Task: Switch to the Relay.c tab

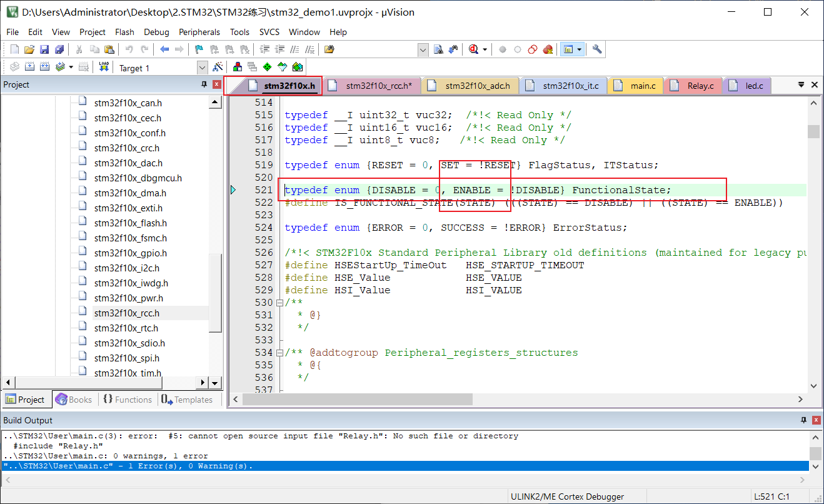Action: pos(693,86)
